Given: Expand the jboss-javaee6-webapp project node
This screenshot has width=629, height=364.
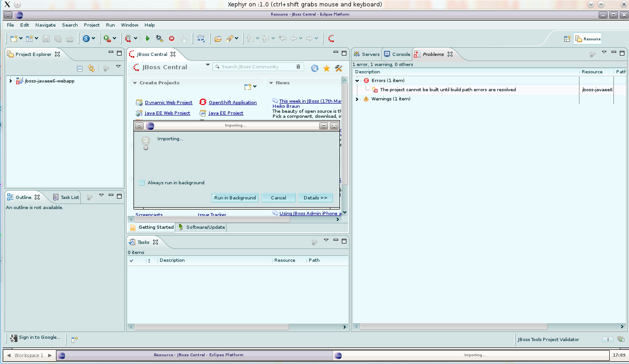Looking at the screenshot, I should (x=11, y=81).
